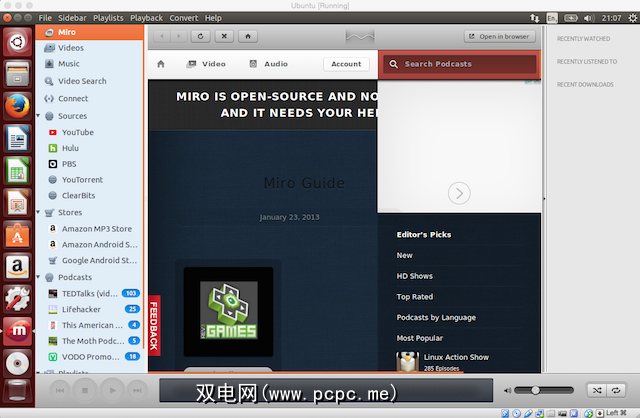Open Ubuntu Dash from launcher

[17, 42]
